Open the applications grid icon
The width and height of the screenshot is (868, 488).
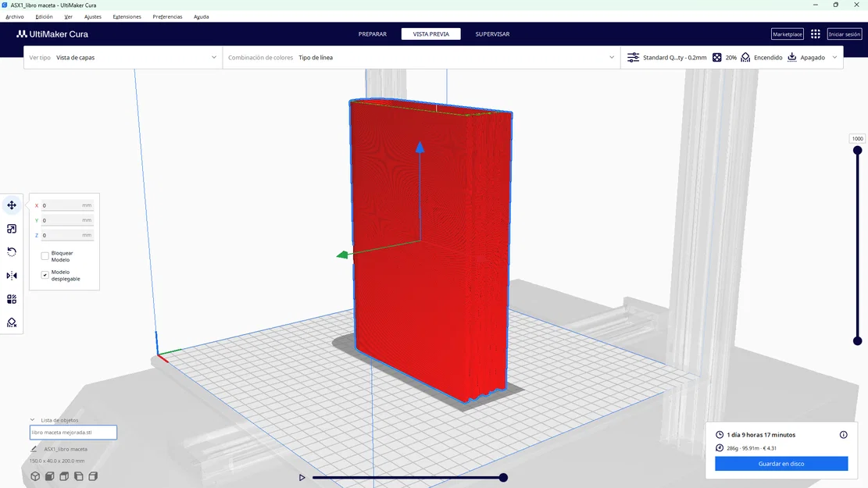816,34
